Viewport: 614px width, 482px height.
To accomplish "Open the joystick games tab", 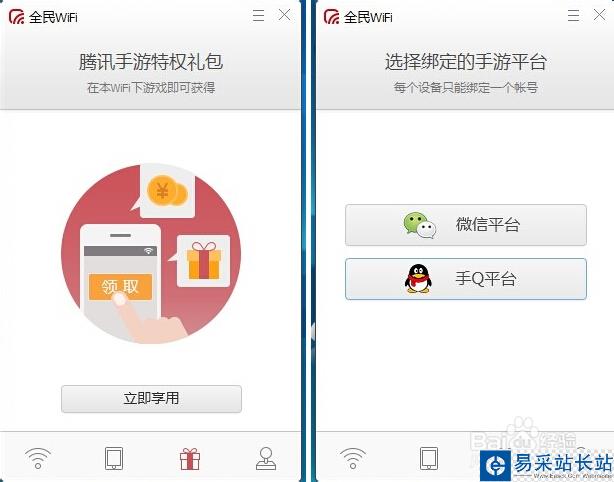I will coord(266,459).
